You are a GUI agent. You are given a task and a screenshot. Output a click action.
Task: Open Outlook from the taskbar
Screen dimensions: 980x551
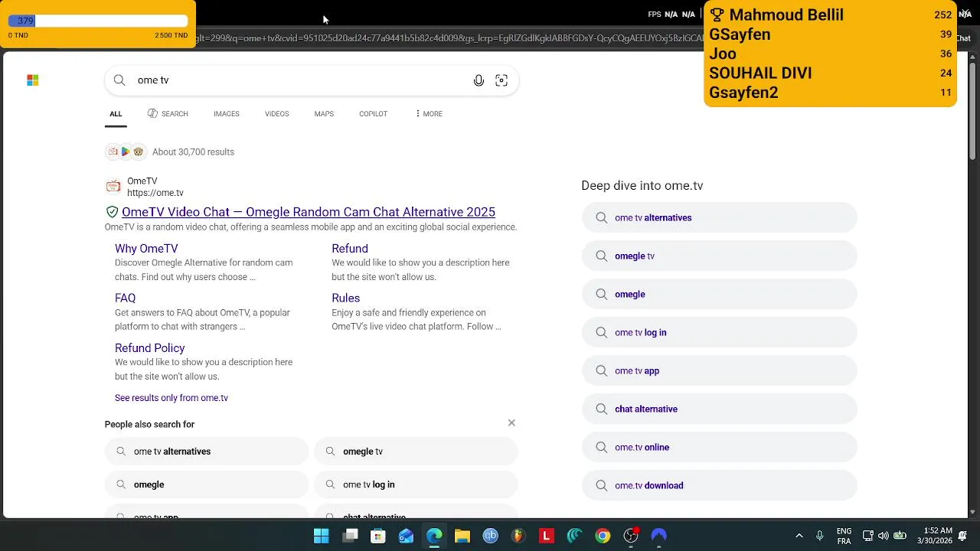click(x=407, y=536)
